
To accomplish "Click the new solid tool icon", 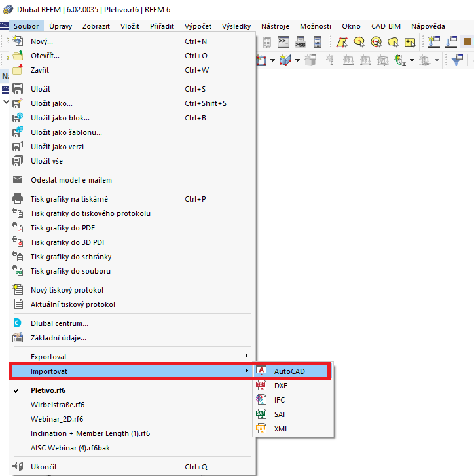I will pyautogui.click(x=285, y=60).
